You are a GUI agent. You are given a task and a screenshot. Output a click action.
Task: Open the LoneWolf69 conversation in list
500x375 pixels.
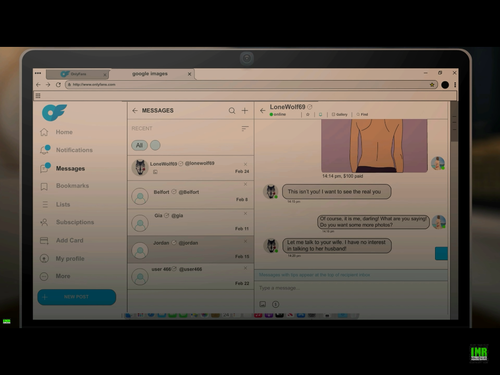point(191,168)
